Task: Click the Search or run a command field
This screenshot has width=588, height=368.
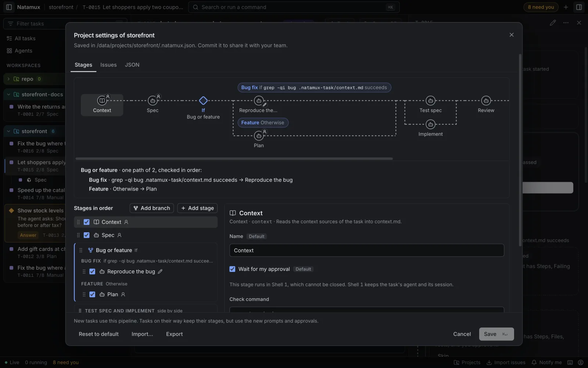Action: (294, 7)
